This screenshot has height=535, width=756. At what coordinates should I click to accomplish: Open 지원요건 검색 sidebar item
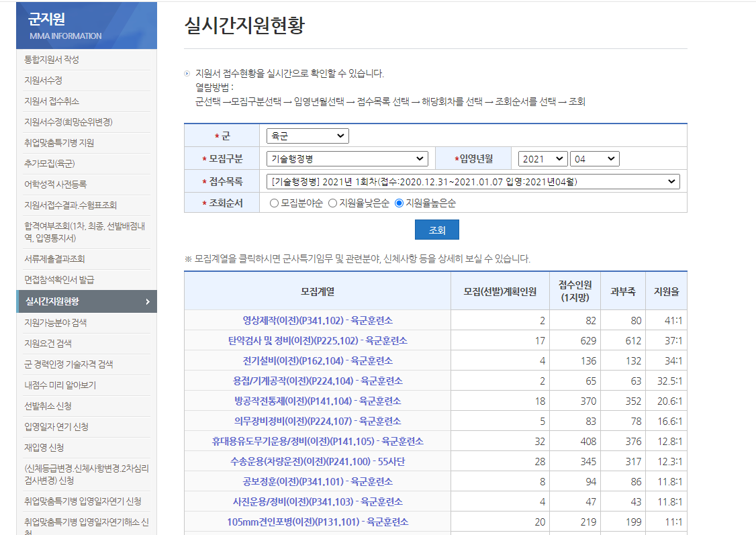pyautogui.click(x=48, y=343)
